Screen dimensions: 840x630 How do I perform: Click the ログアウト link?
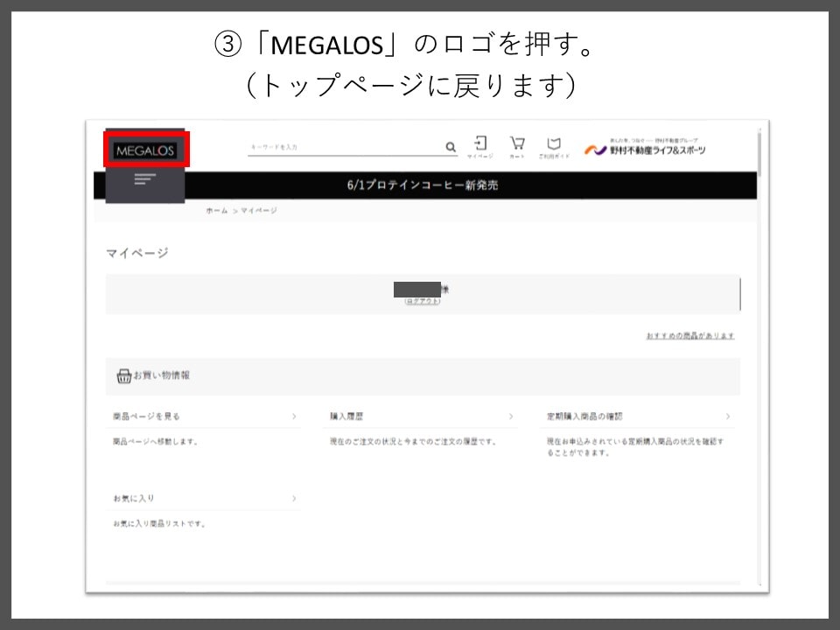coord(422,301)
